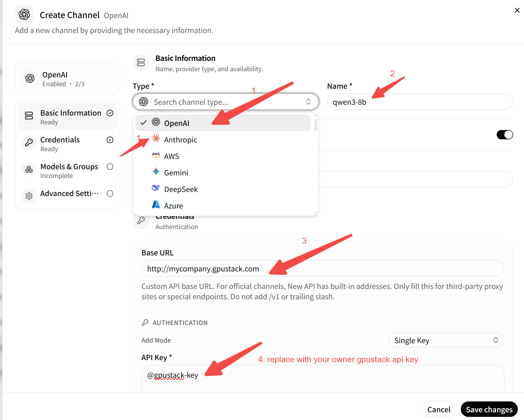Click the Gemini star icon in dropdown list

(x=156, y=172)
